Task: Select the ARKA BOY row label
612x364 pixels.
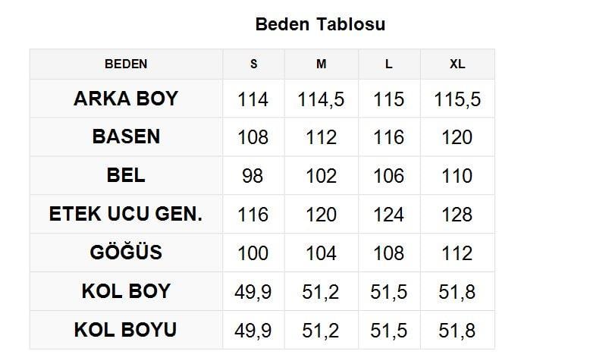Action: click(x=126, y=99)
